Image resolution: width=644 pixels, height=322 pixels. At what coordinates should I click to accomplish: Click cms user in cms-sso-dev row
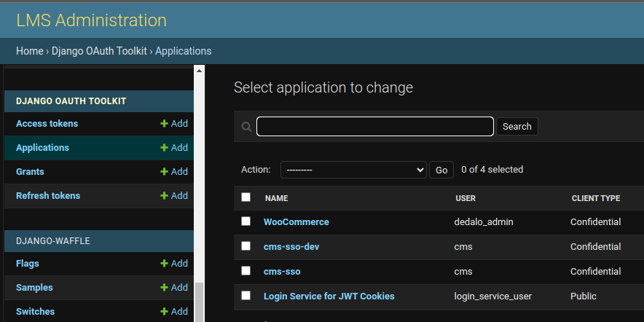[463, 247]
